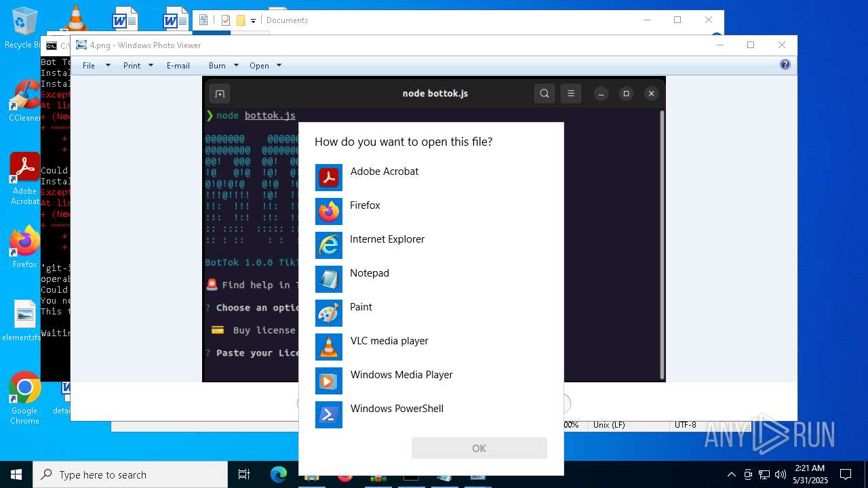Screen dimensions: 868x488
Task: Click command prompt window title icon
Action: (52, 46)
